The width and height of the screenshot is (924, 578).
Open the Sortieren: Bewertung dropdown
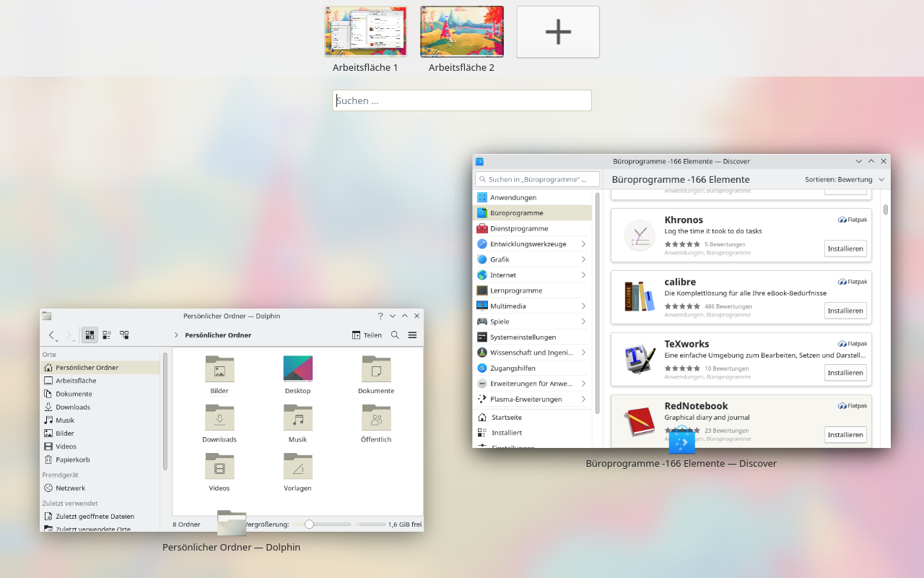tap(845, 179)
